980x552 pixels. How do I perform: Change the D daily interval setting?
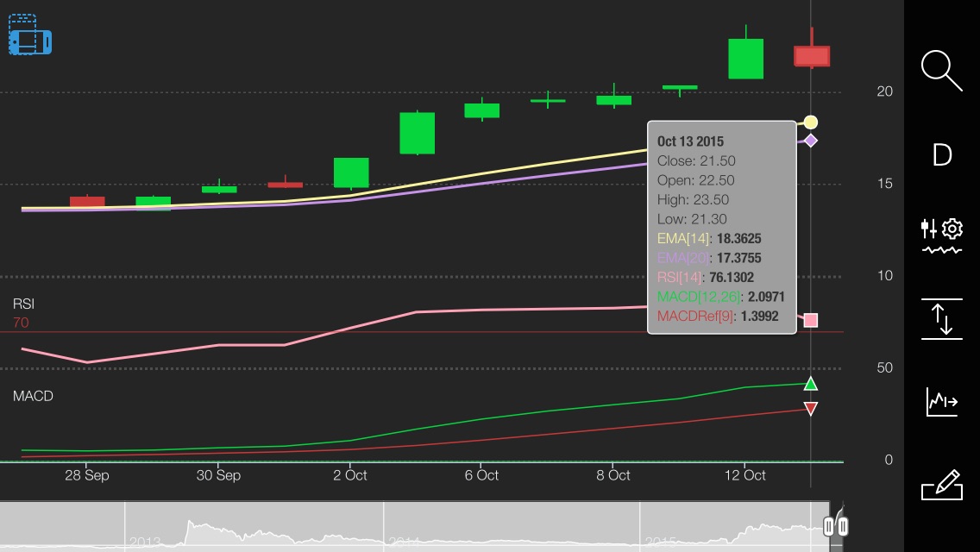[x=941, y=154]
